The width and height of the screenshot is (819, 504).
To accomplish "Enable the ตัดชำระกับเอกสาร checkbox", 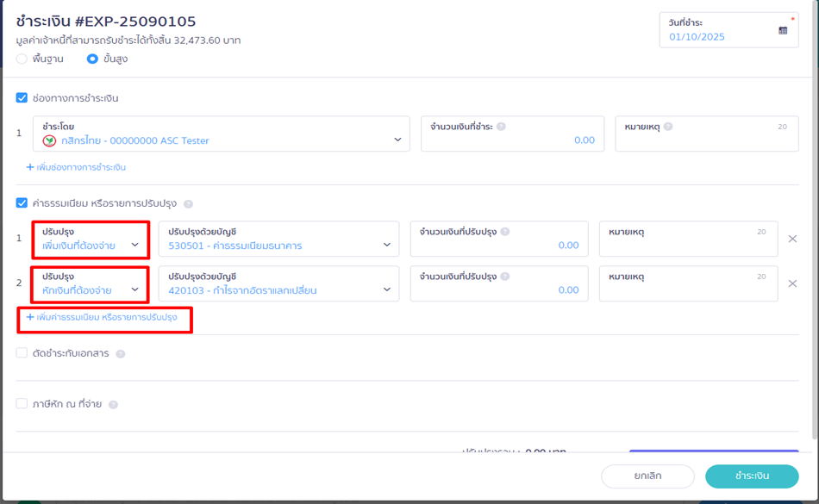I will (x=22, y=353).
